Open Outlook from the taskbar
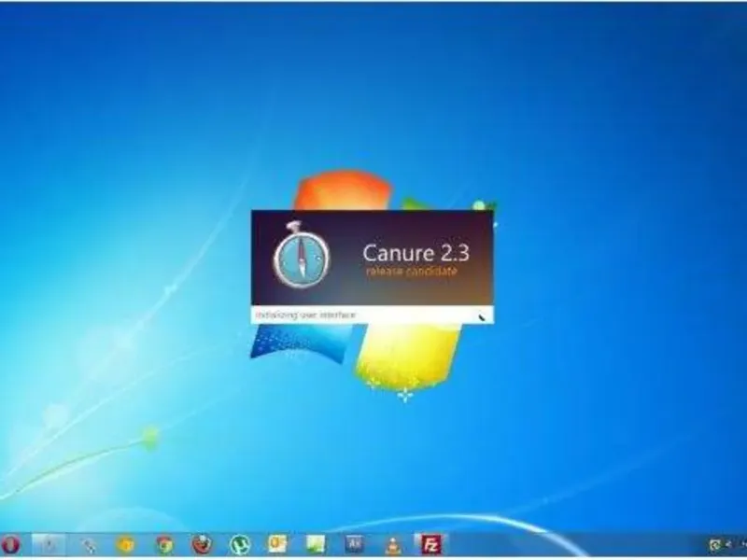 [277, 544]
